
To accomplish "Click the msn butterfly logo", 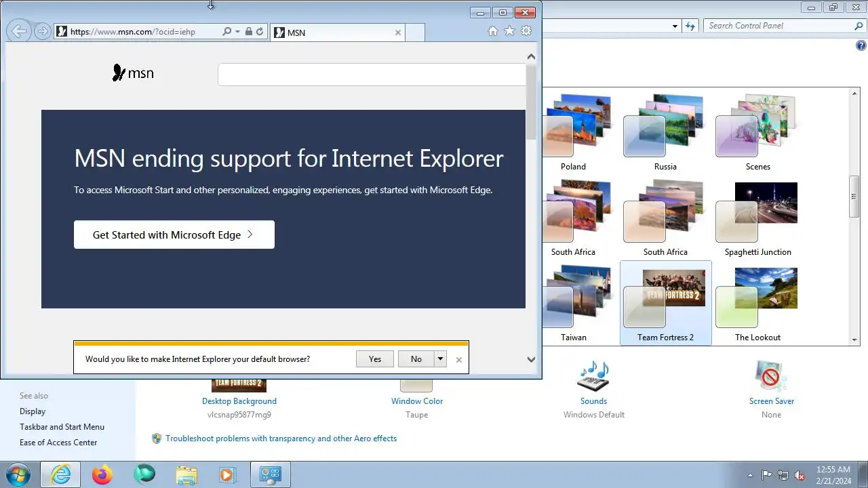I will click(133, 73).
